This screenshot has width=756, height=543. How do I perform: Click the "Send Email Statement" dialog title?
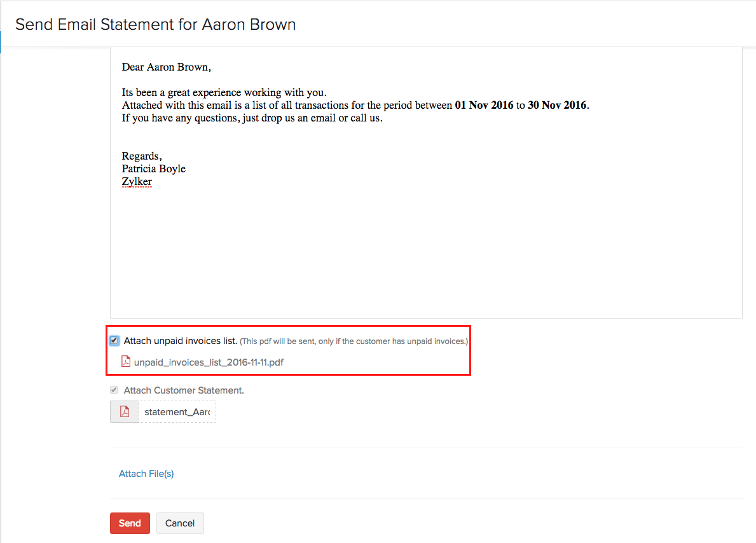coord(155,25)
